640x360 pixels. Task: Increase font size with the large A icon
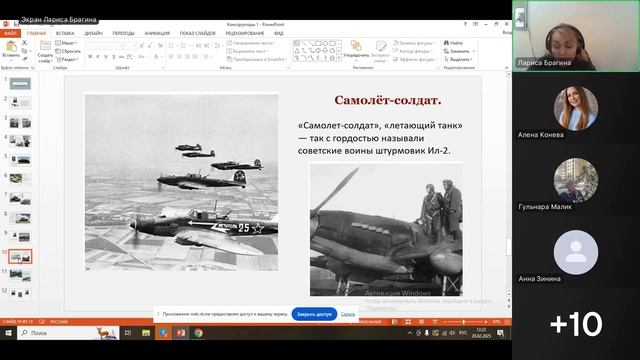click(142, 46)
